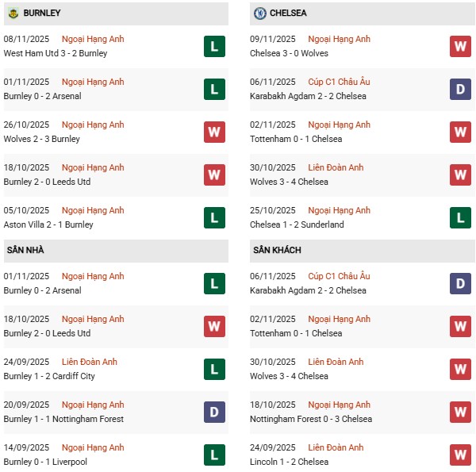Click D badge for Burnley vs Nottingham Forest
The width and height of the screenshot is (476, 472).
pos(214,413)
